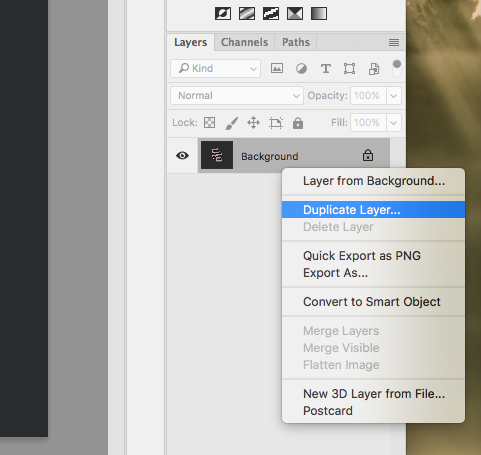Viewport: 481px width, 455px height.
Task: Toggle layer filtering switch on or off
Action: [397, 69]
